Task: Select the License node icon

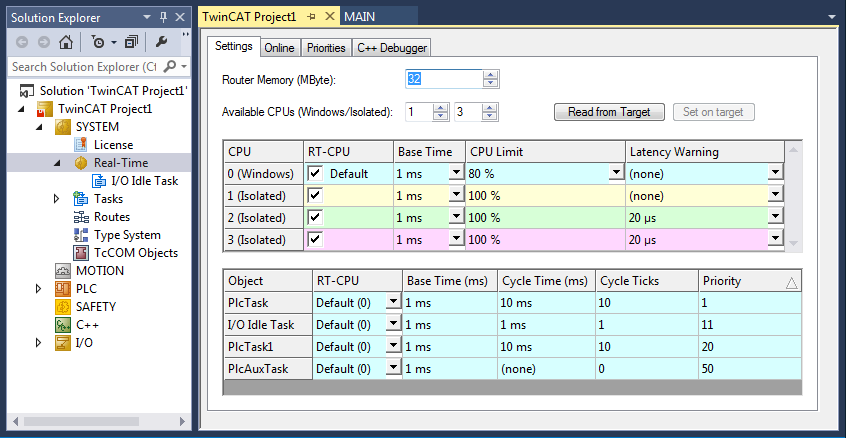Action: point(81,145)
